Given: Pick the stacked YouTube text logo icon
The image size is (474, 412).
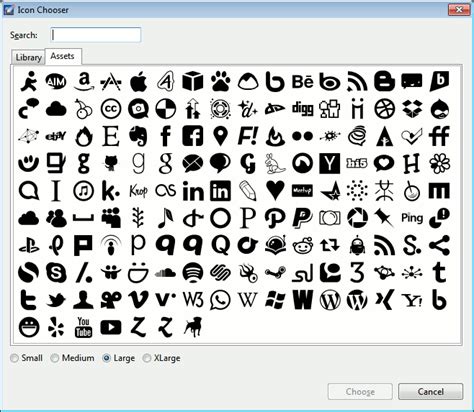Looking at the screenshot, I should coord(84,327).
